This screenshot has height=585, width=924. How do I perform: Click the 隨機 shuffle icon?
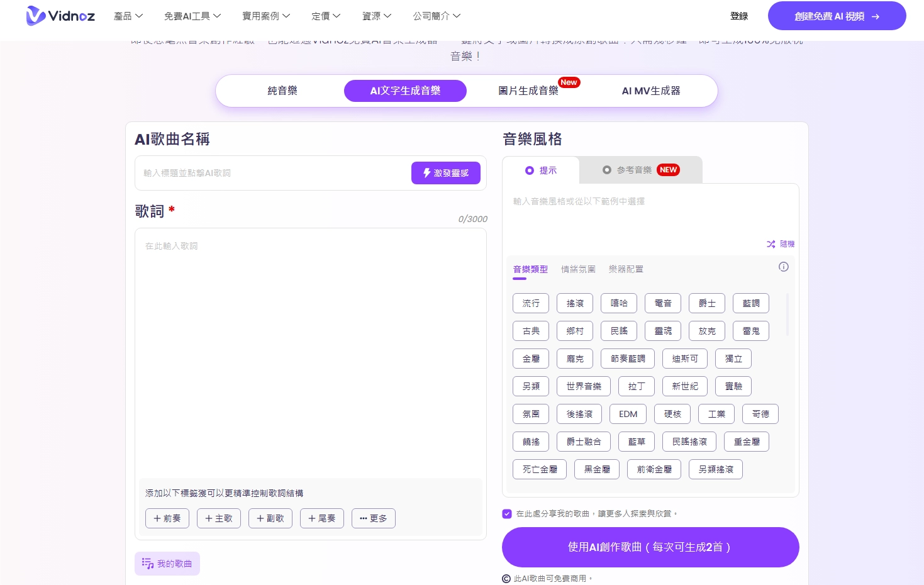(x=771, y=244)
